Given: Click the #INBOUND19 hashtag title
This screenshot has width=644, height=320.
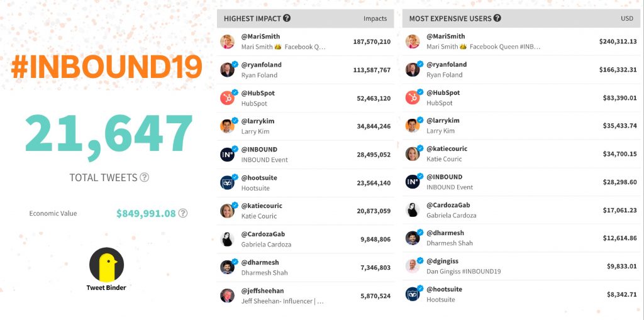Looking at the screenshot, I should coord(106,67).
